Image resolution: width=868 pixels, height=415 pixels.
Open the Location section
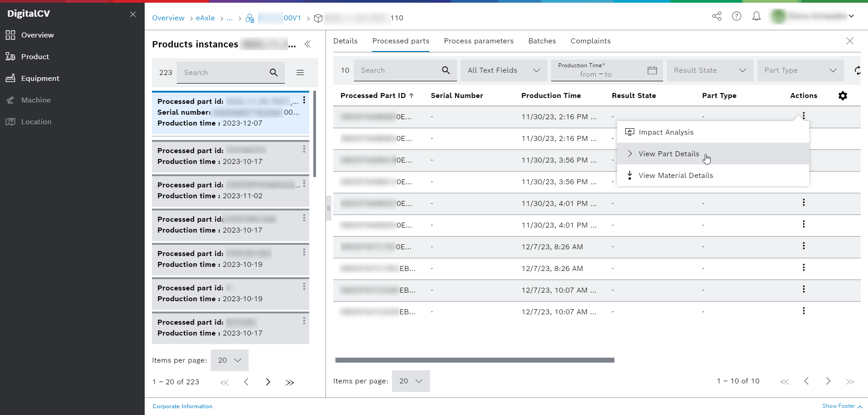click(x=37, y=121)
